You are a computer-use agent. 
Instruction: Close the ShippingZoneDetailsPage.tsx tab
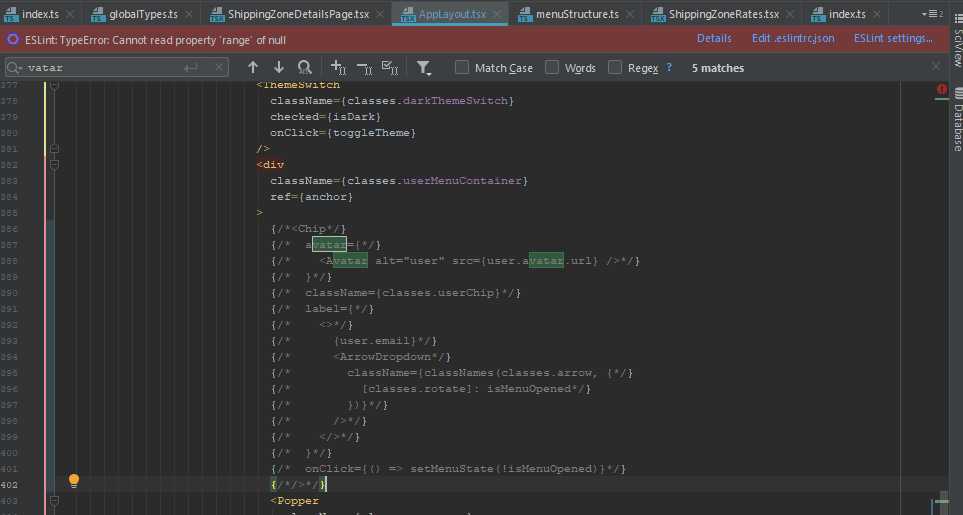[x=380, y=14]
